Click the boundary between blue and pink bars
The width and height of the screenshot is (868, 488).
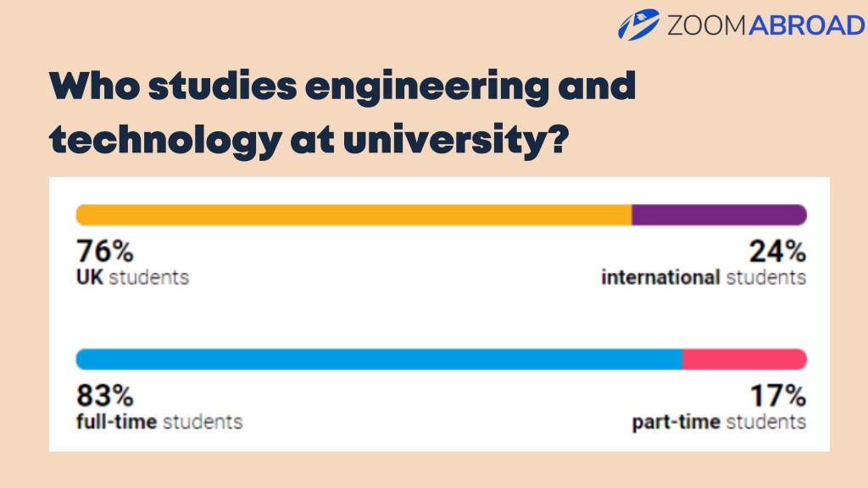[682, 359]
